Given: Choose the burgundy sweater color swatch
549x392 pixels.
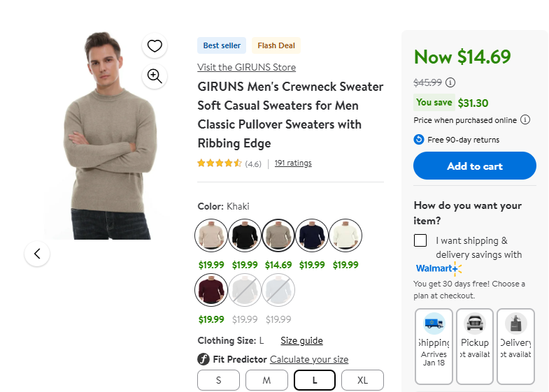Looking at the screenshot, I should 211,290.
